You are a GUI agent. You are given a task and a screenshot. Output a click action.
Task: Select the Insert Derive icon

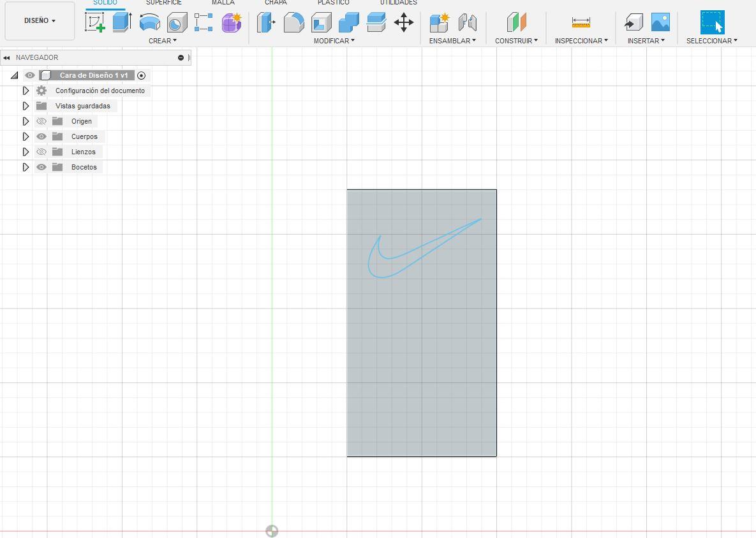click(634, 22)
